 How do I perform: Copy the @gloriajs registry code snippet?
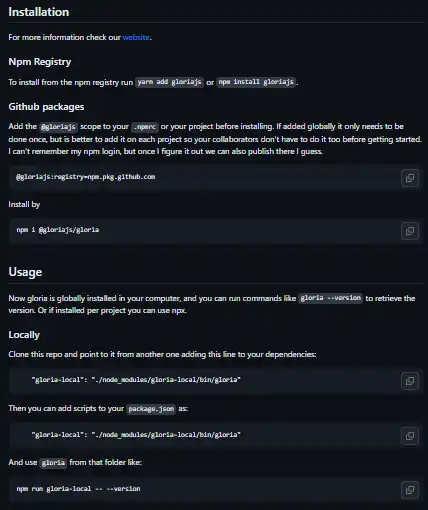pyautogui.click(x=410, y=178)
